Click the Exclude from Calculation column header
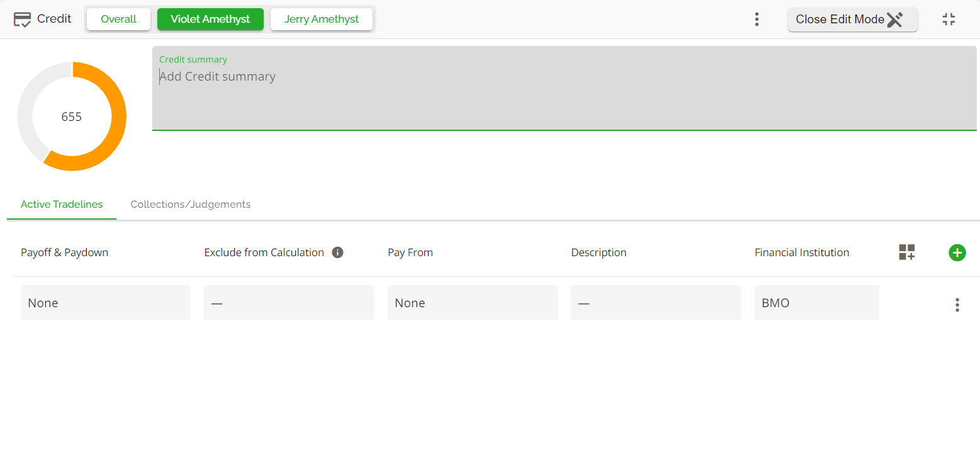Viewport: 980px width, 450px height. pos(264,252)
